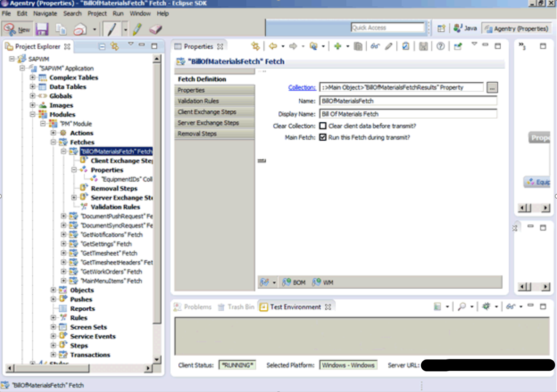Click the Collection hyperlink

pos(302,88)
